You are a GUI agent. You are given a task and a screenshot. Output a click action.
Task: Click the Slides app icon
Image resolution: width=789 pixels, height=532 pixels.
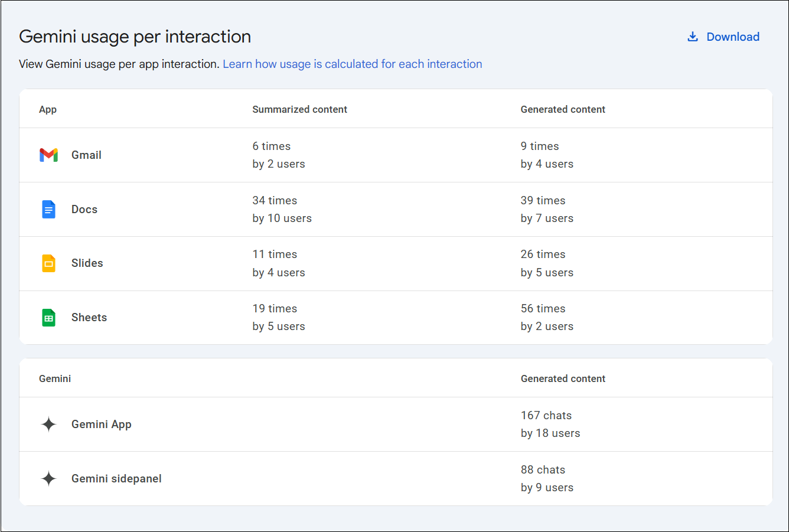48,263
